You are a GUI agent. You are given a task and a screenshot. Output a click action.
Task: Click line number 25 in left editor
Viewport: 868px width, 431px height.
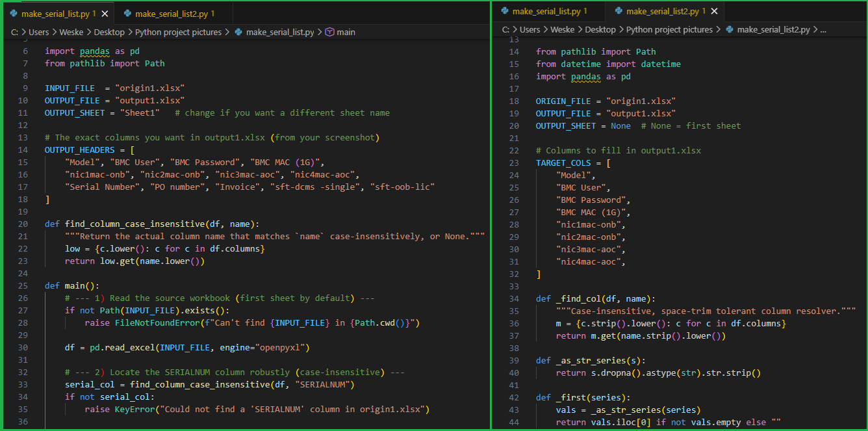[x=25, y=286]
